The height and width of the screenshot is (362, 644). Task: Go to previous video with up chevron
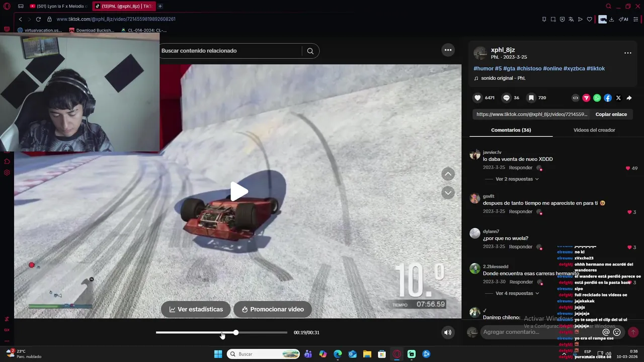click(448, 174)
